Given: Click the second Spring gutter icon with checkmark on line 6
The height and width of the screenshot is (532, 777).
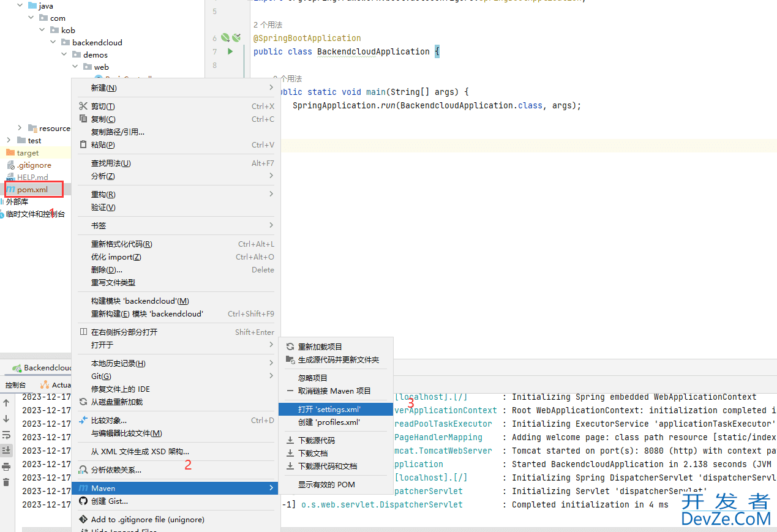Looking at the screenshot, I should [x=236, y=38].
